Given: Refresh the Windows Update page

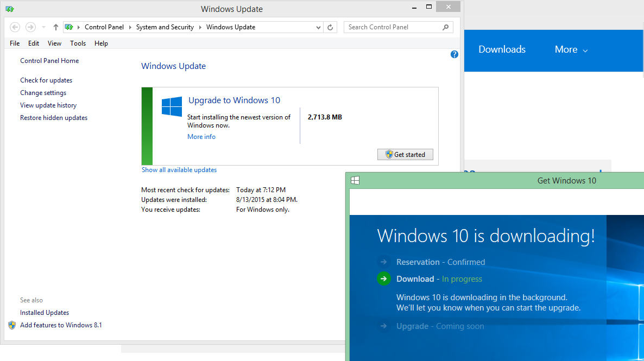Looking at the screenshot, I should point(331,27).
